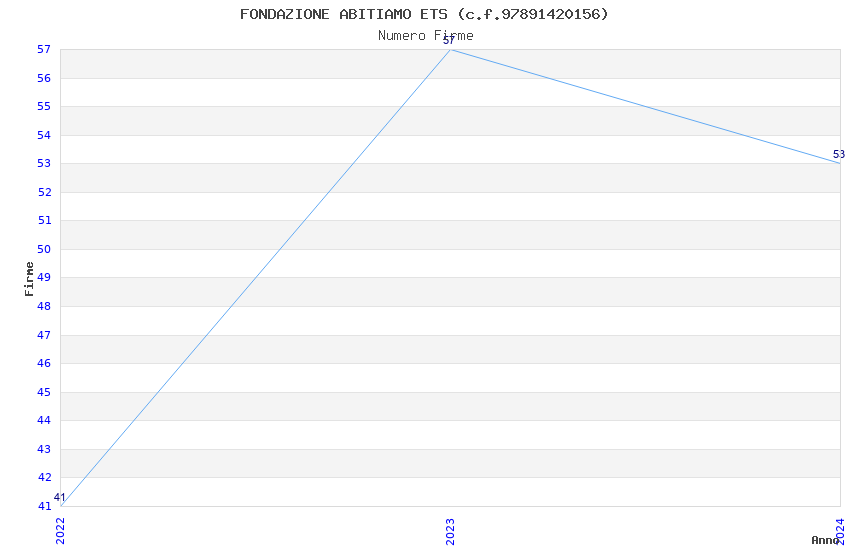Click the y-axis tick label 52
This screenshot has height=550, width=850.
tap(44, 192)
